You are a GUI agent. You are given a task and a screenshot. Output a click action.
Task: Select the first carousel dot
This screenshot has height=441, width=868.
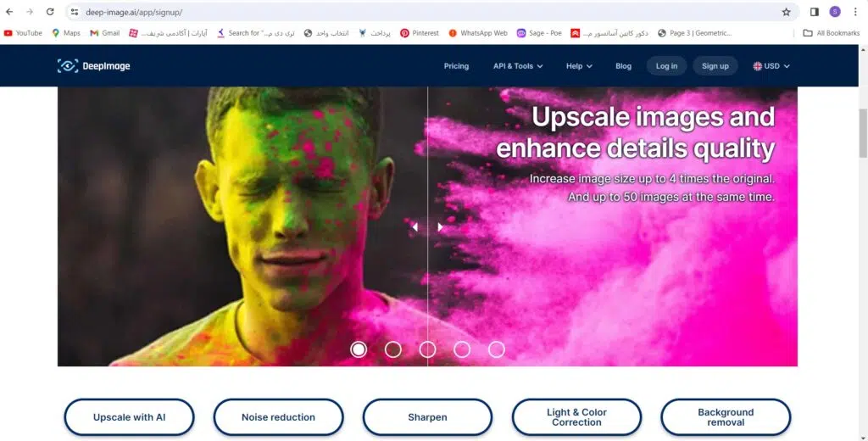[359, 349]
